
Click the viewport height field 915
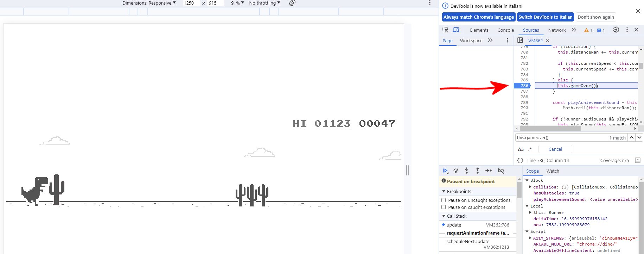pyautogui.click(x=216, y=3)
